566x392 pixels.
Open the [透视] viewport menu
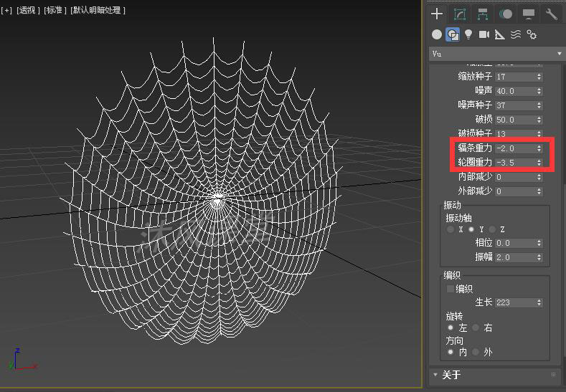tap(28, 10)
